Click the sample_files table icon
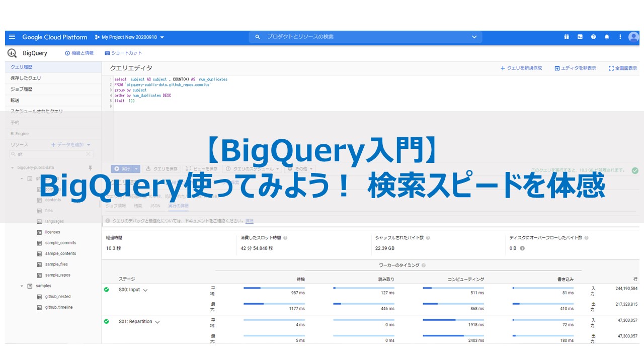Viewport: 644px width, 362px height. (x=40, y=264)
